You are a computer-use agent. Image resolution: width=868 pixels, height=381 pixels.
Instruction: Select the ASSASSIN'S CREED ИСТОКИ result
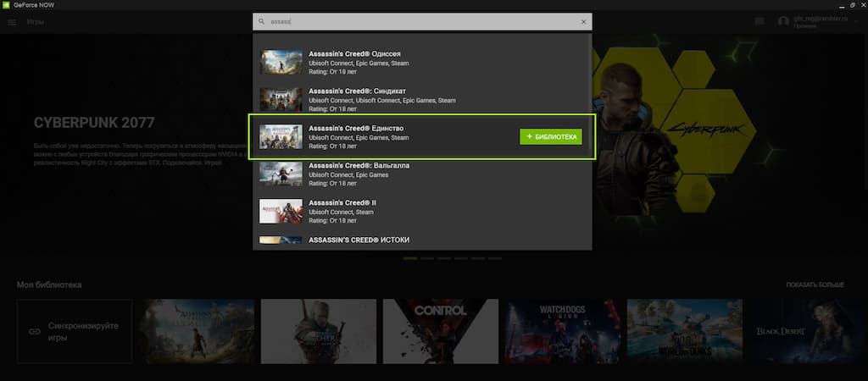tap(422, 240)
